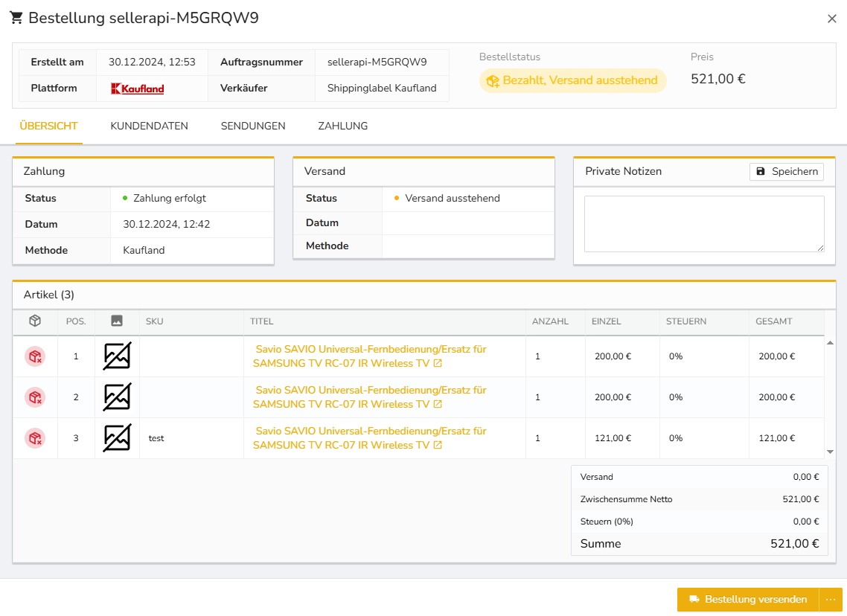Click the shopping cart icon in title
Viewport: 847px width, 616px height.
(16, 18)
